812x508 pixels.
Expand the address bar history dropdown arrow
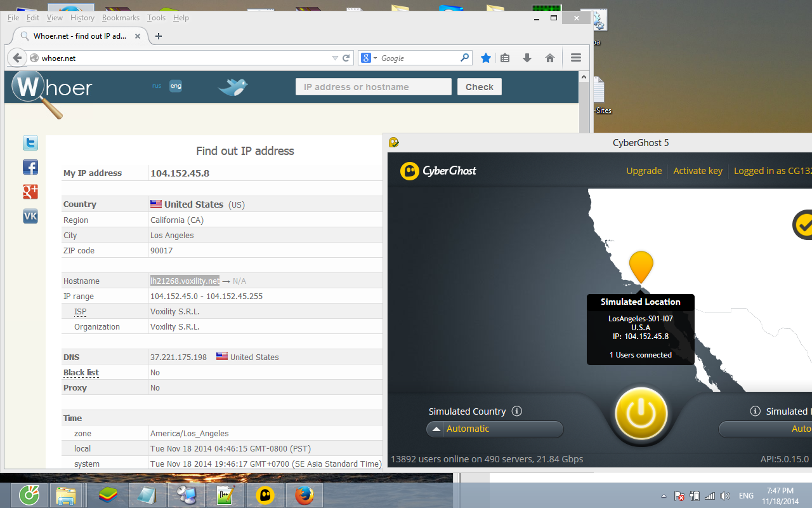[x=335, y=58]
